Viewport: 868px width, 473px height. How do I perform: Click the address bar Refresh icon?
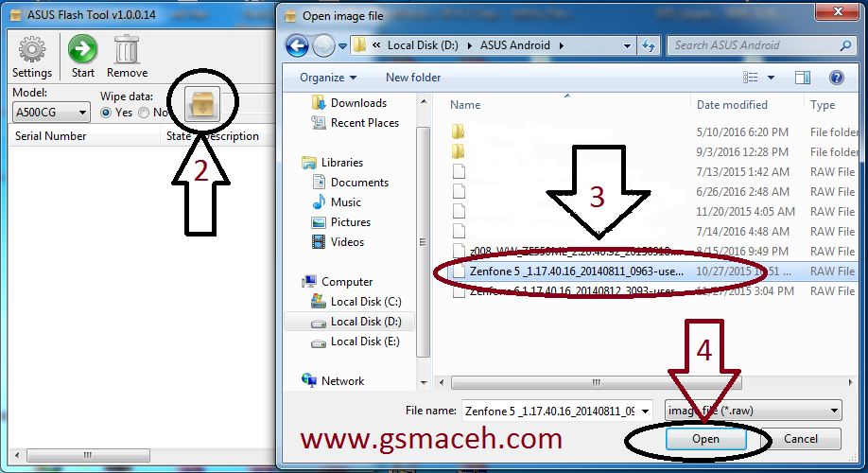[649, 46]
